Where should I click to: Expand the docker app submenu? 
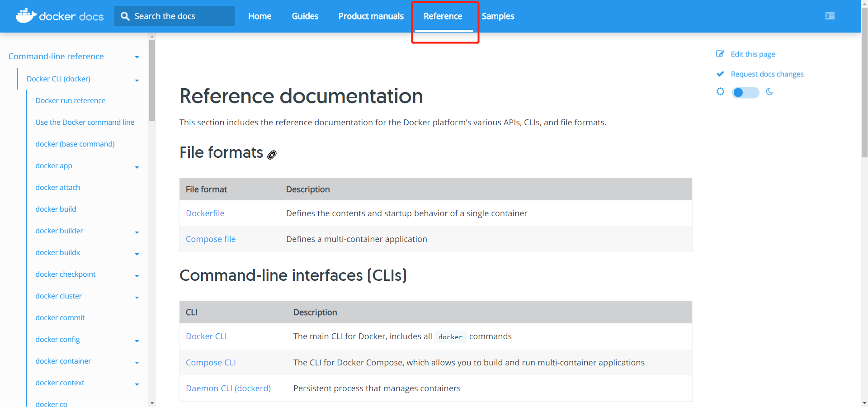pos(137,167)
